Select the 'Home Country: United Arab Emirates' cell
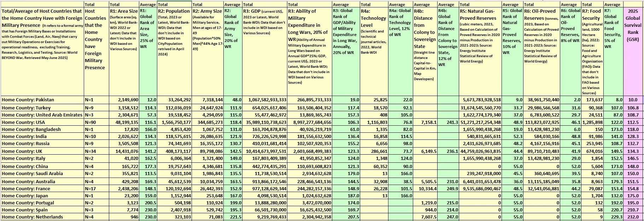This screenshot has height=221, width=644. click(x=42, y=115)
